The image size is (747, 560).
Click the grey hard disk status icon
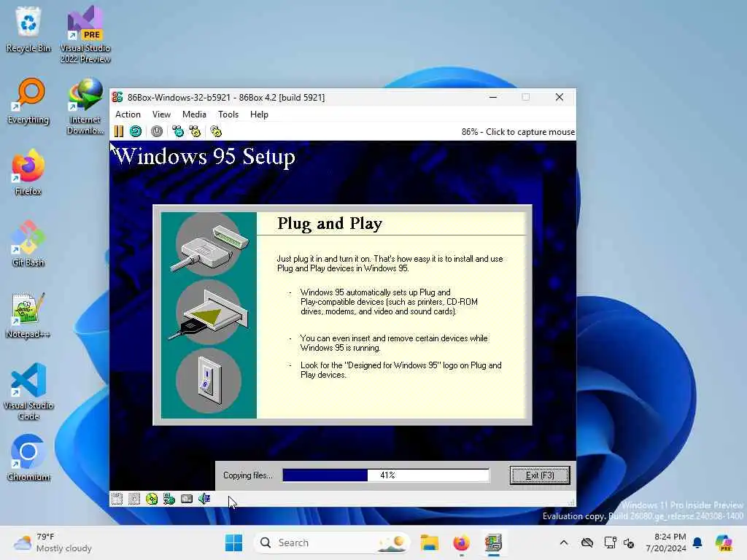[x=187, y=499]
